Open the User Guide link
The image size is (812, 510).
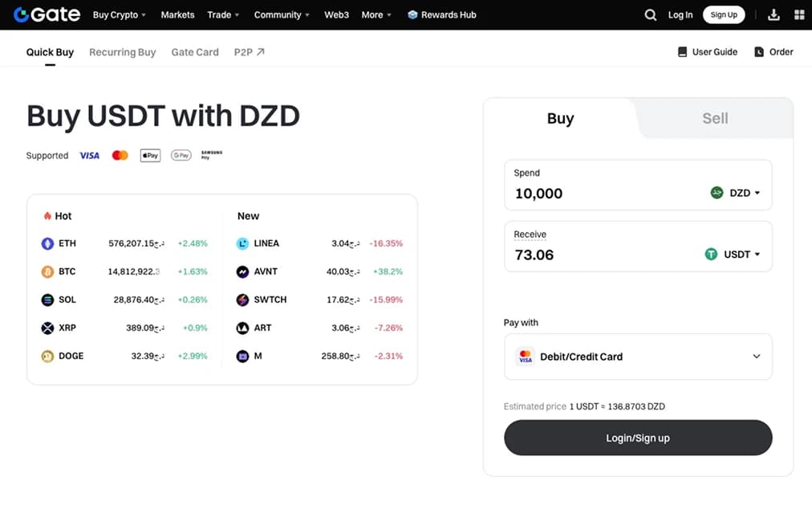click(x=707, y=52)
